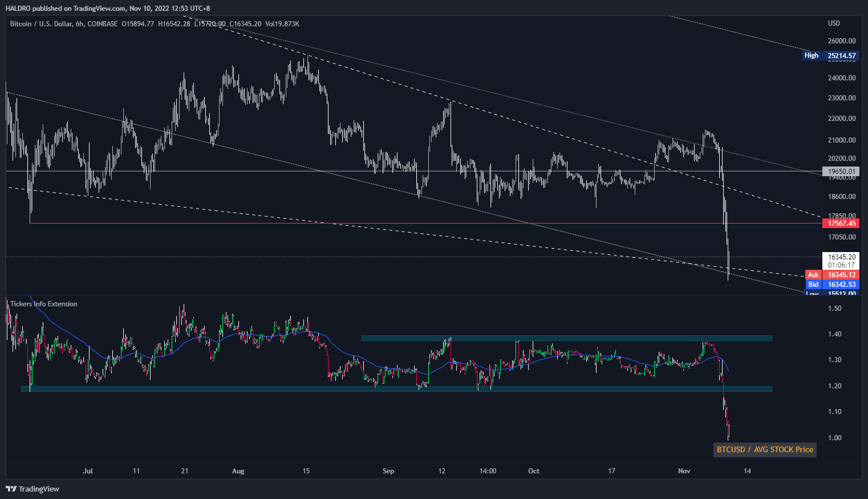Click the Oct label on time axis
The width and height of the screenshot is (868, 499).
pyautogui.click(x=534, y=471)
